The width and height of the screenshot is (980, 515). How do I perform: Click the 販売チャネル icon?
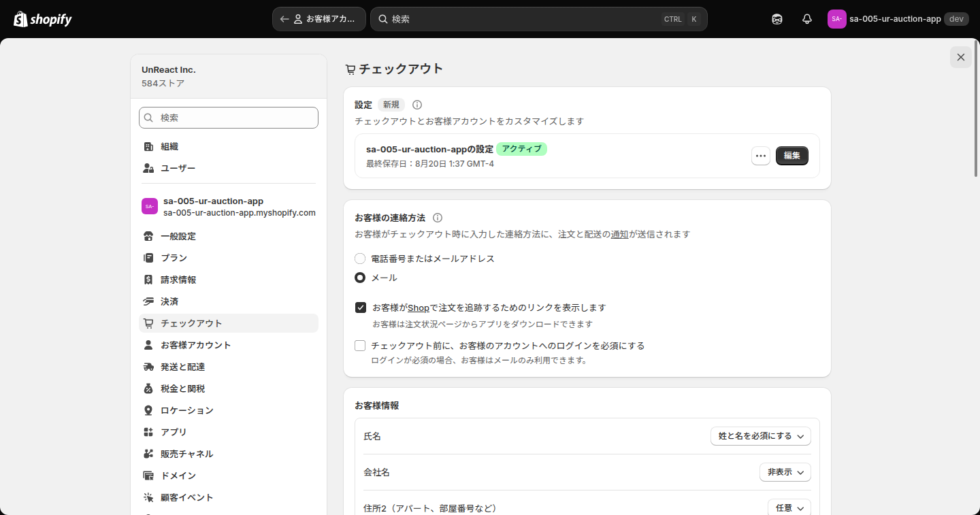(148, 454)
